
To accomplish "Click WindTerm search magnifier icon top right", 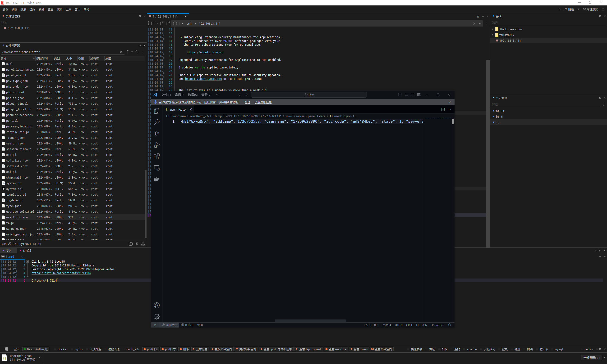I will 560,9.
